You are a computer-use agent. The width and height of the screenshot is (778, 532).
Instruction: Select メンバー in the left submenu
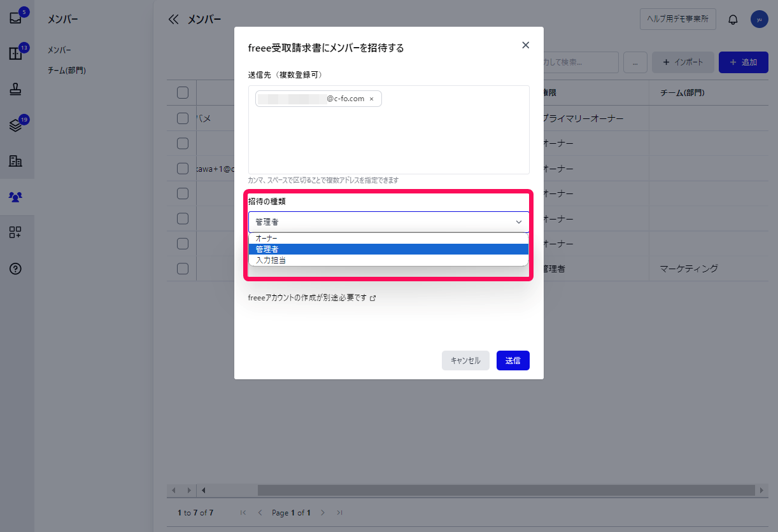click(x=59, y=50)
